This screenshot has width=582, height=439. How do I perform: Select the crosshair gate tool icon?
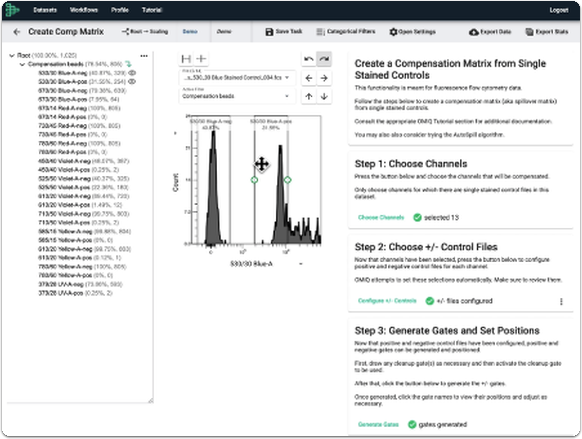point(201,59)
